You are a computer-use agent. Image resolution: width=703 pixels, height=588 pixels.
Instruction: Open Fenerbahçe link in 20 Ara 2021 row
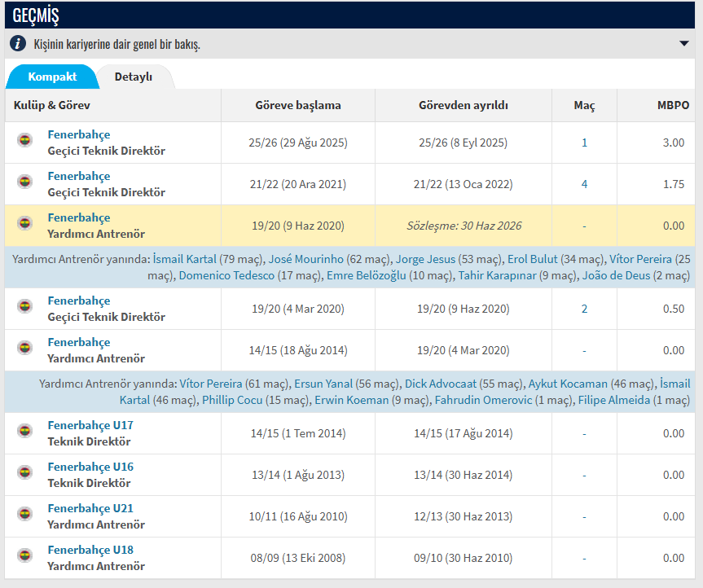point(79,176)
